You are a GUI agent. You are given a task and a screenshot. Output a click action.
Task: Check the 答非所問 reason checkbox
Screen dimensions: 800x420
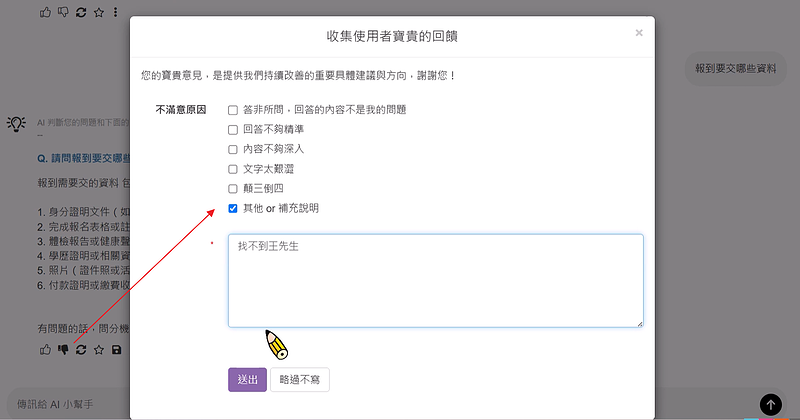[x=233, y=110]
